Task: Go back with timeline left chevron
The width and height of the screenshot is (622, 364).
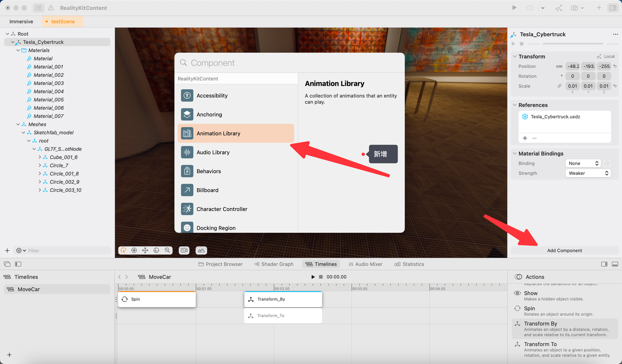Action: coord(119,277)
